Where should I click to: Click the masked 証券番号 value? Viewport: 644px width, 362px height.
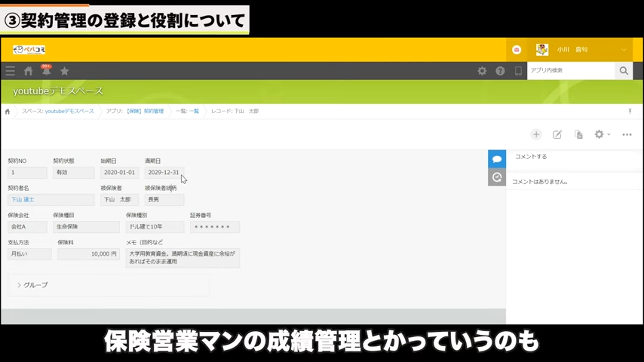(215, 227)
